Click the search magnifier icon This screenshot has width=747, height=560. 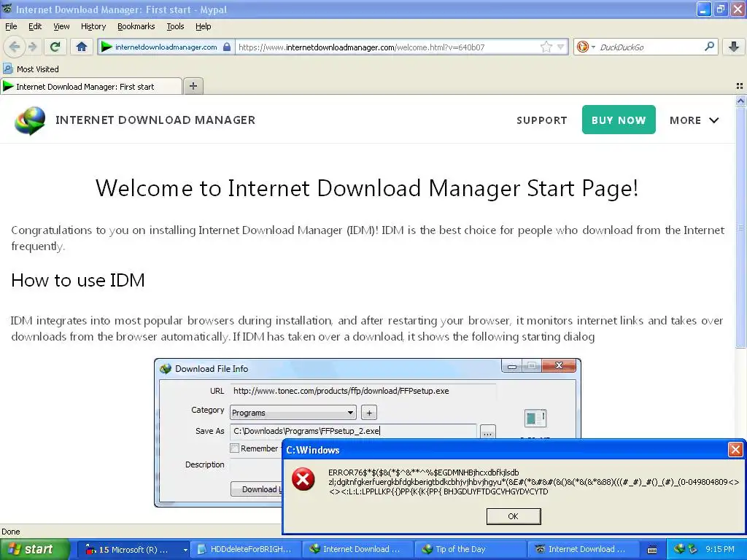709,47
